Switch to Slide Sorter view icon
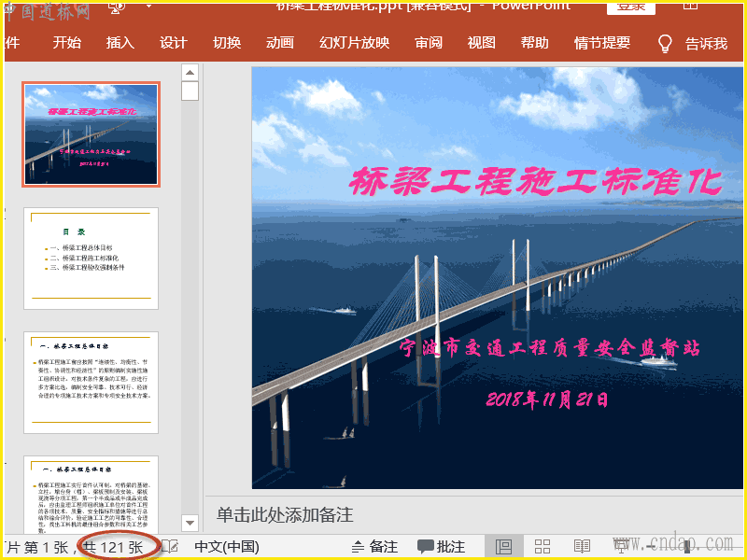This screenshot has width=747, height=560. [543, 547]
